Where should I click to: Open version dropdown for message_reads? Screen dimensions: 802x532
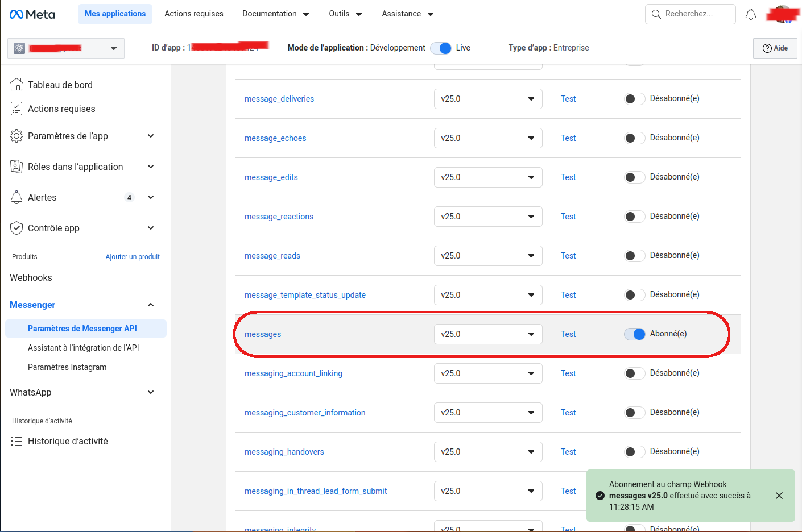[x=488, y=256]
